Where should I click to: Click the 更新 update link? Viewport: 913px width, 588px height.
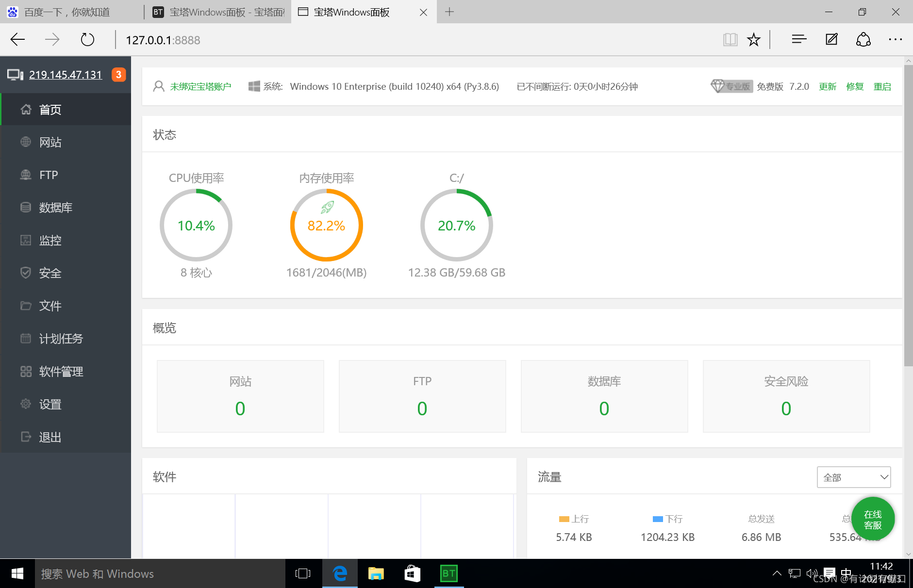[828, 86]
